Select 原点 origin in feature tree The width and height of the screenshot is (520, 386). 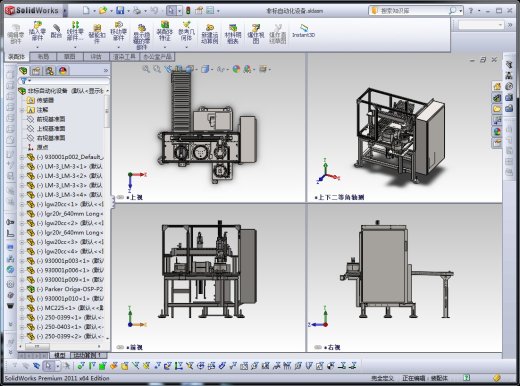tap(42, 147)
